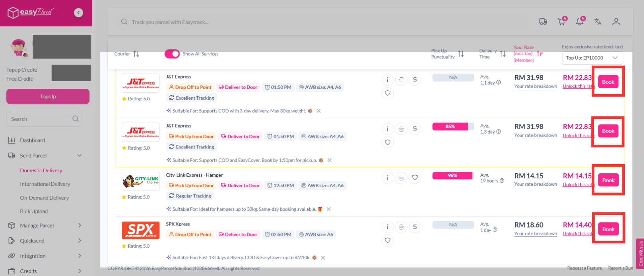
Task: Open the Top Up: EP10000 dropdown
Action: coord(592,58)
